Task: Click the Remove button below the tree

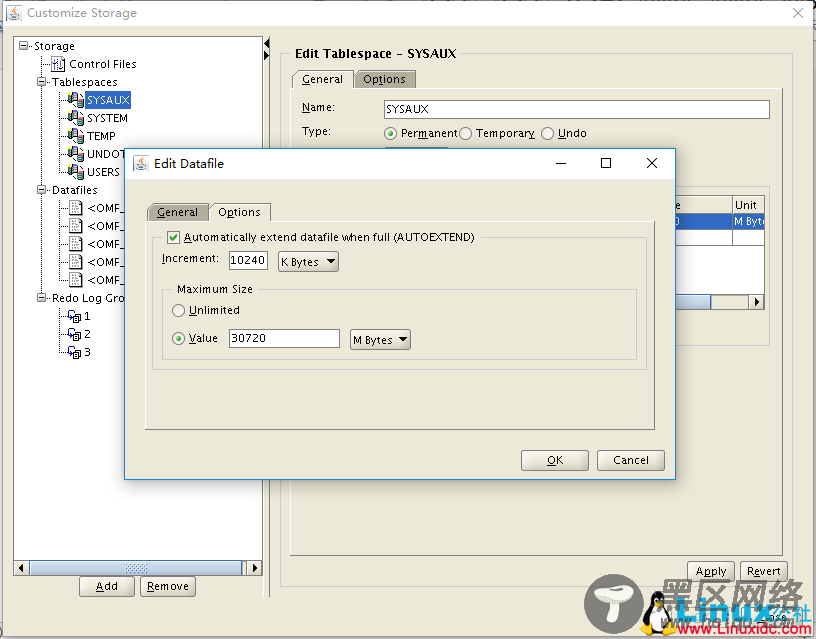Action: point(168,586)
